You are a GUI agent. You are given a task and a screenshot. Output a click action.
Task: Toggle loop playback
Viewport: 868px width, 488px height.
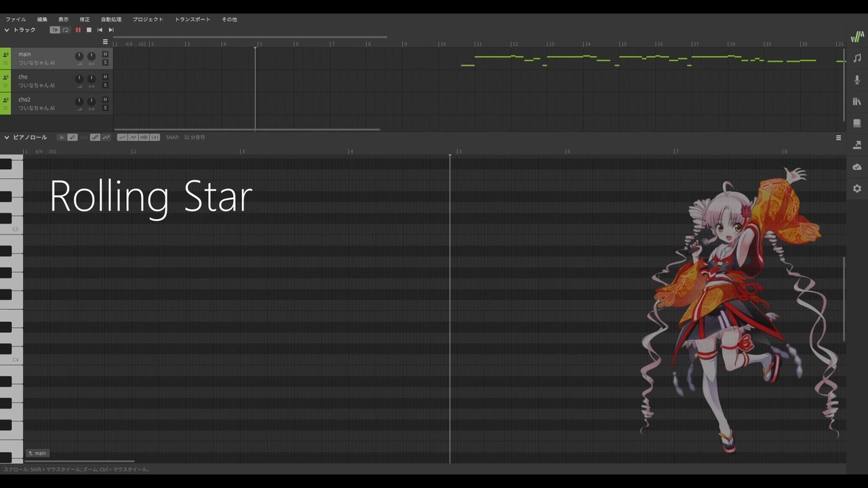point(66,30)
